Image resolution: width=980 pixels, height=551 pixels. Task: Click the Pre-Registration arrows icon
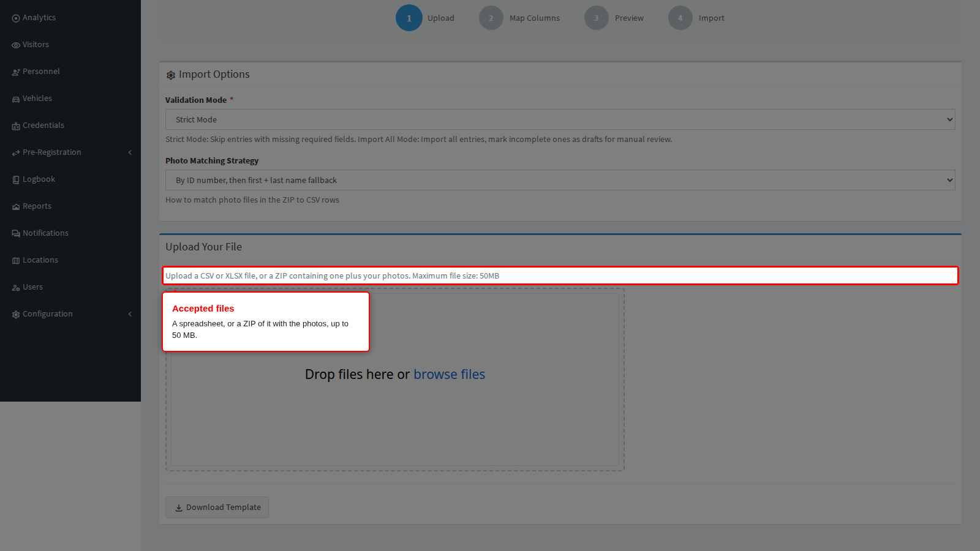point(16,153)
